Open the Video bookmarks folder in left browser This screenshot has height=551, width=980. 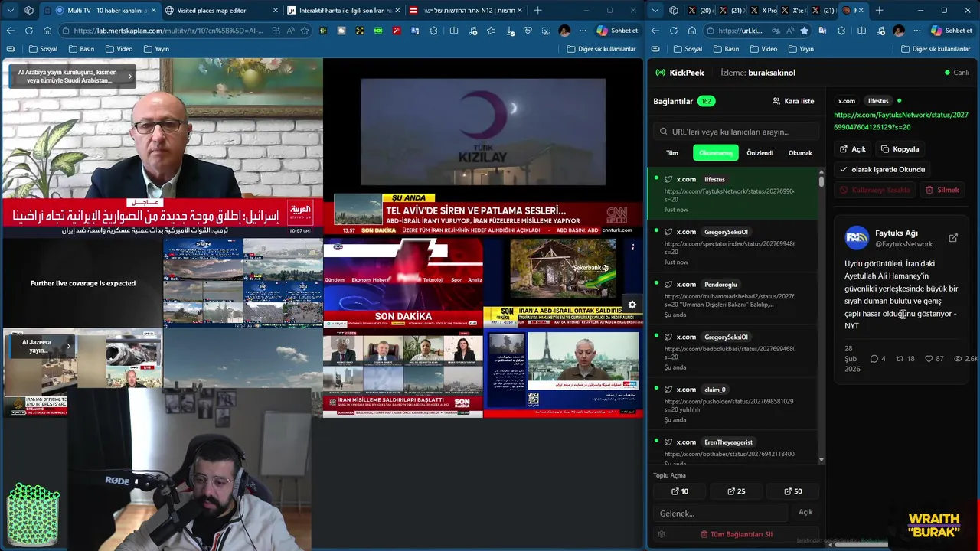click(118, 48)
